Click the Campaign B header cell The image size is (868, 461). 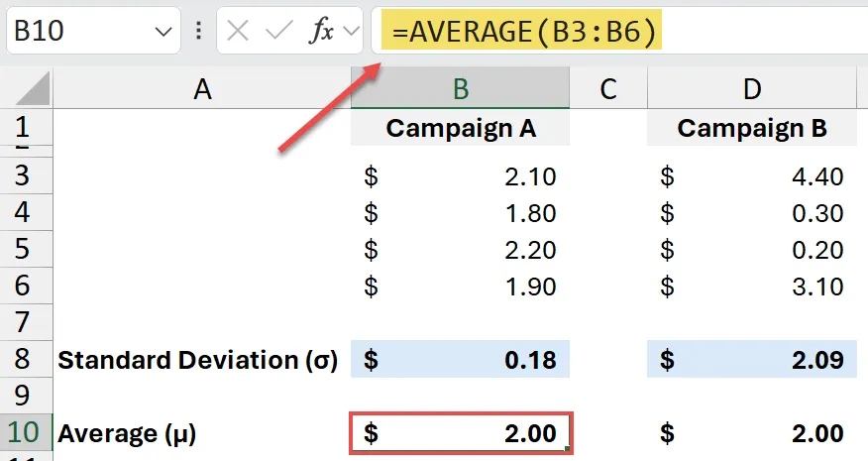coord(752,128)
